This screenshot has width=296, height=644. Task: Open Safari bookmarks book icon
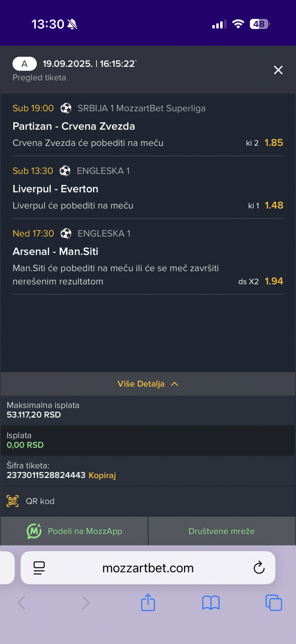(x=211, y=603)
